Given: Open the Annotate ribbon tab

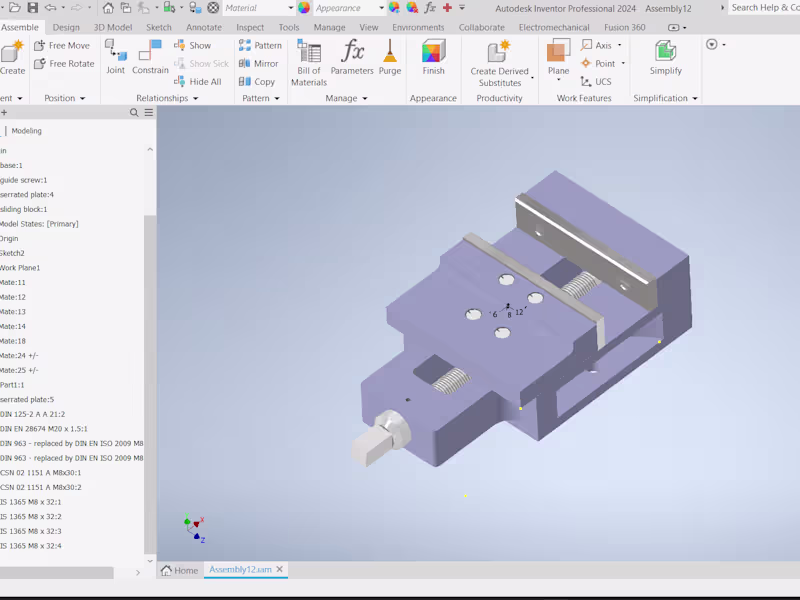Looking at the screenshot, I should (x=204, y=27).
